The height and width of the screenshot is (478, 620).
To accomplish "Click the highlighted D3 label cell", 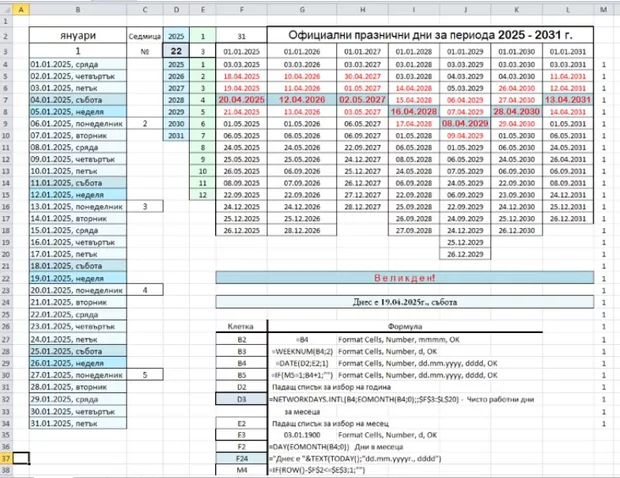I will coord(241,399).
